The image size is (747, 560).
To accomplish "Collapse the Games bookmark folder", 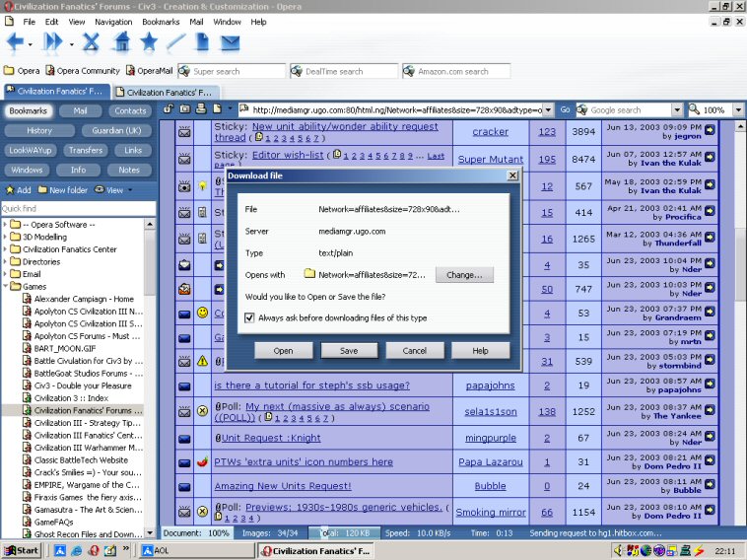I will [5, 286].
